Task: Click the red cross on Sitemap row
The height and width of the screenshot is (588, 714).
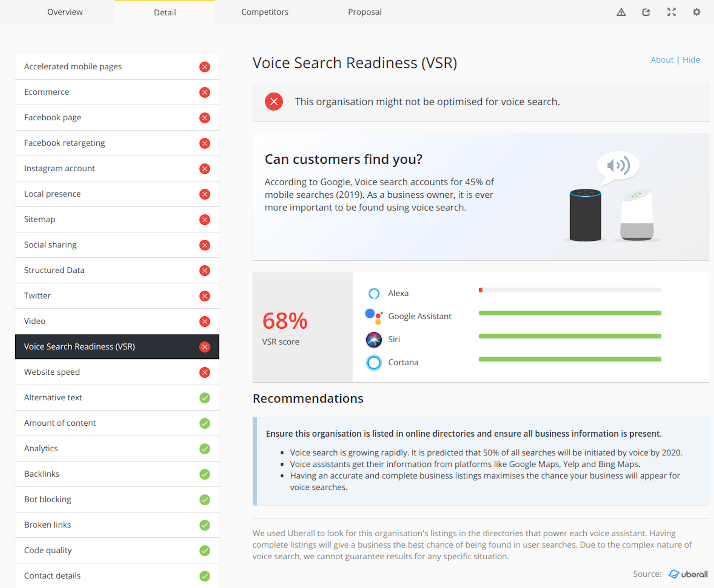Action: [x=205, y=220]
